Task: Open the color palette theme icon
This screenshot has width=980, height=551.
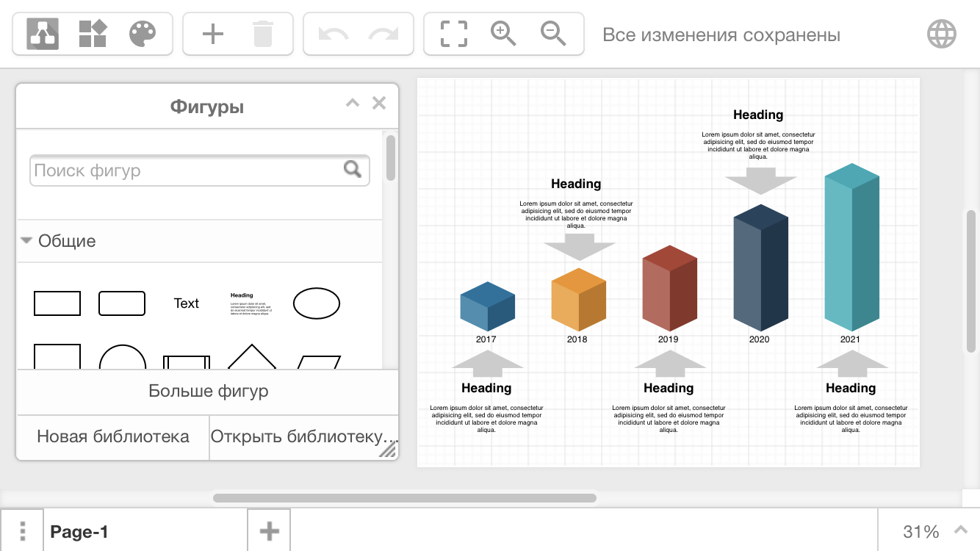Action: click(143, 34)
